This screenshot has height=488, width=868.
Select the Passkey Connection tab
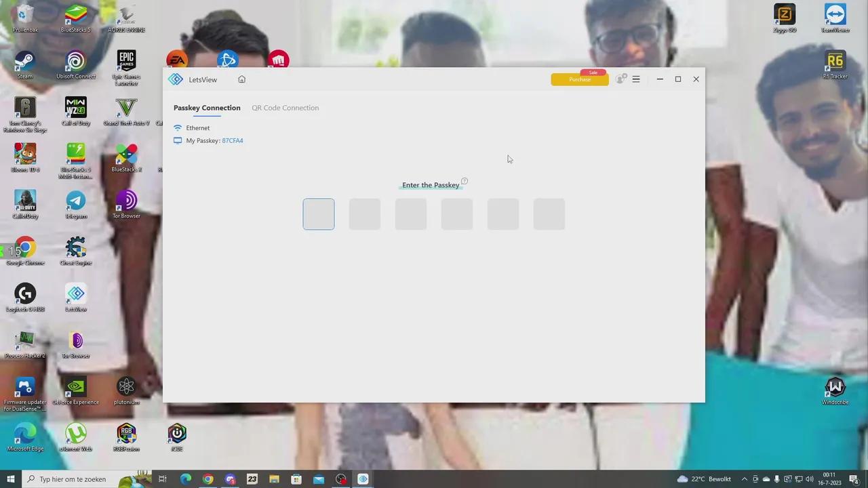(x=207, y=108)
